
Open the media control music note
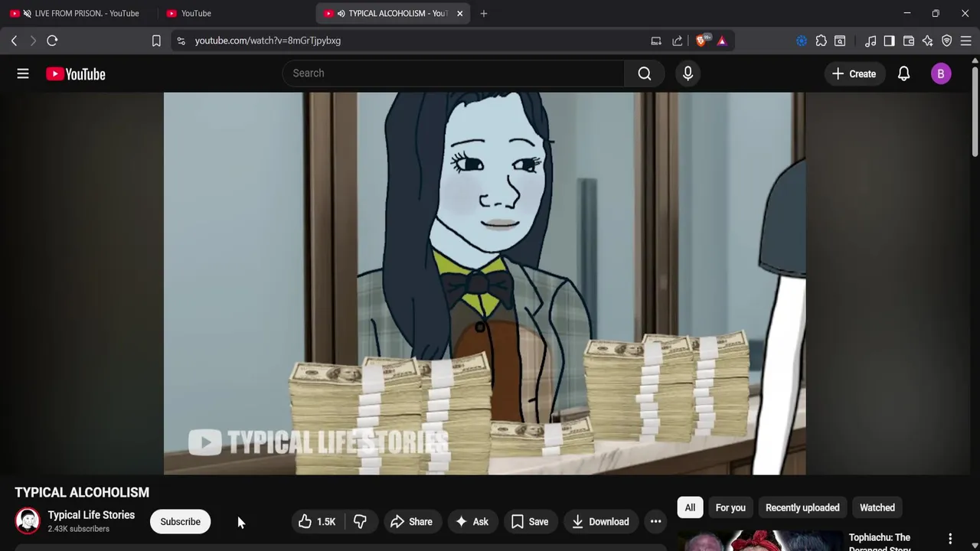click(x=871, y=41)
